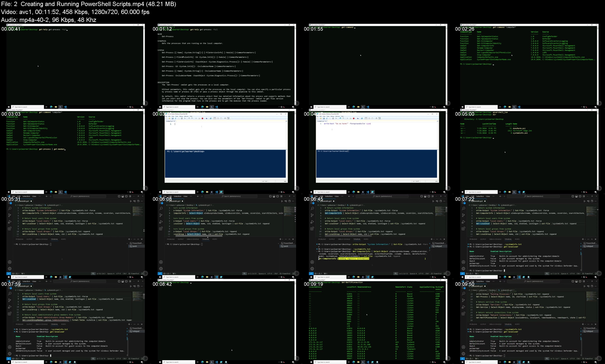
Task: Select the thumbnail stamped 00:03:03
Action: [76, 151]
